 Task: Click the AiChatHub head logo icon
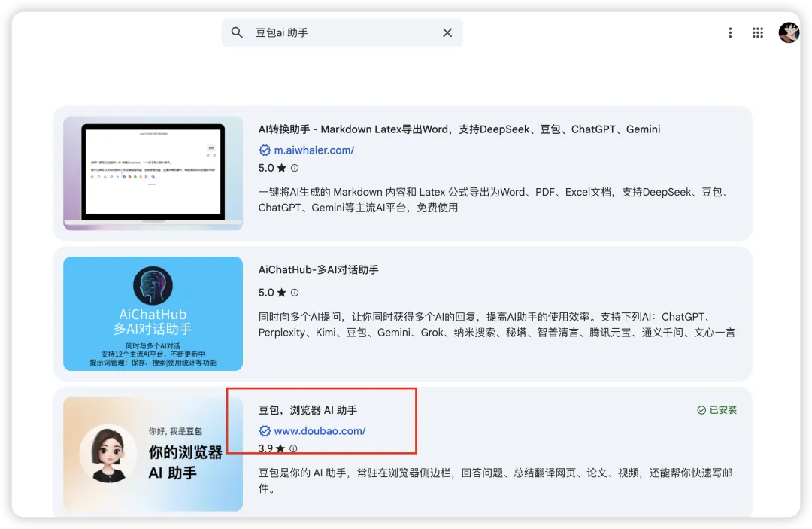point(153,285)
